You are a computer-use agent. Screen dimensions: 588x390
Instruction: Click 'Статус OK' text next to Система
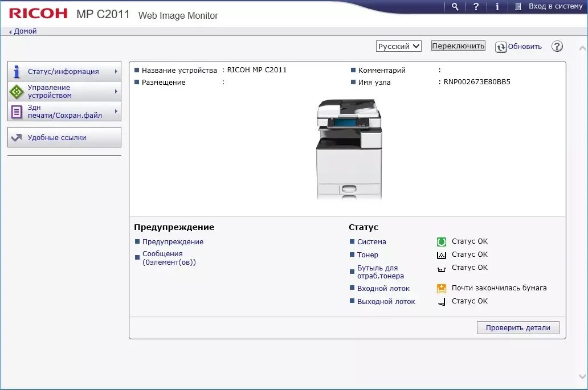point(469,241)
